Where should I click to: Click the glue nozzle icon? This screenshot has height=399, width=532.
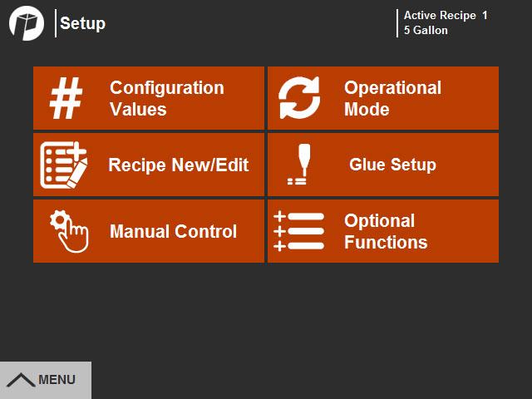point(299,165)
